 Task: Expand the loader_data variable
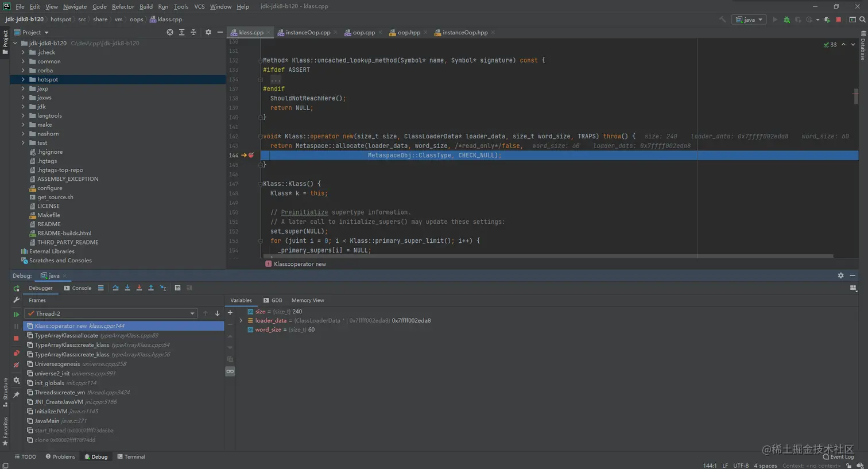[241, 321]
